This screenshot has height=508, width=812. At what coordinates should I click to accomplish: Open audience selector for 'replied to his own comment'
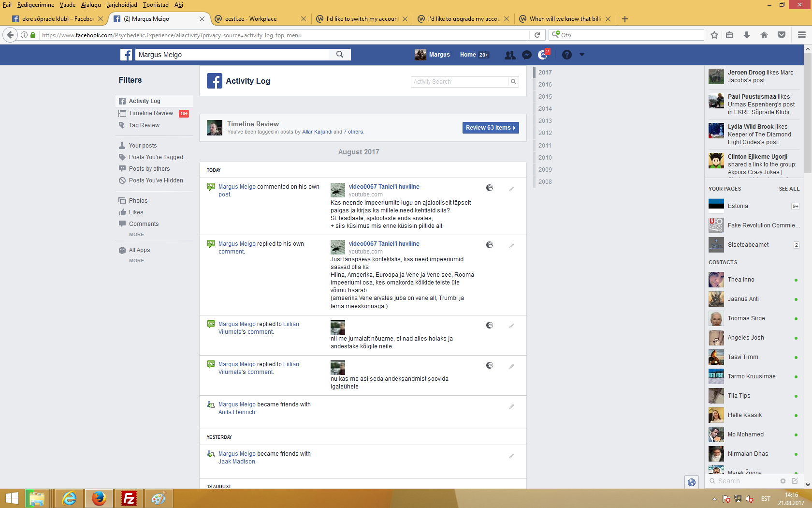click(490, 245)
